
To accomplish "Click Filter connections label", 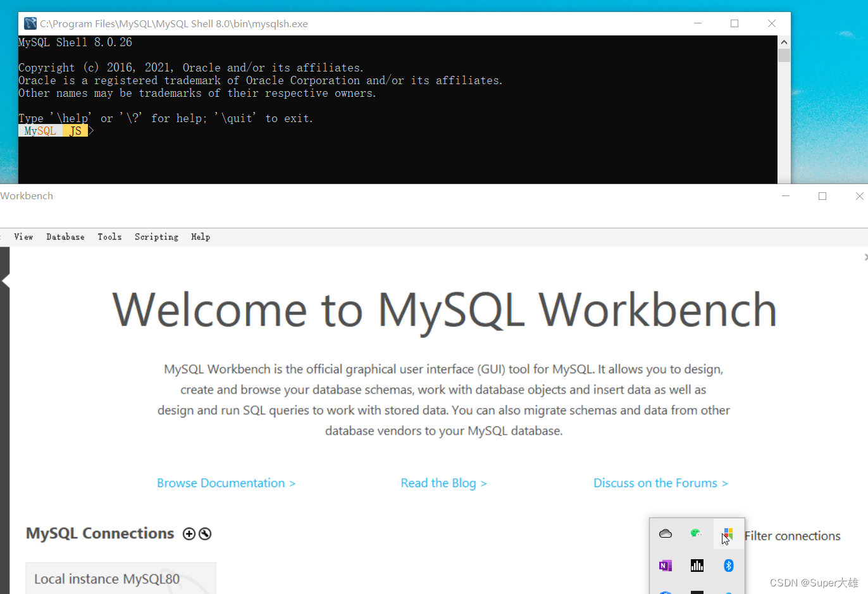I will click(792, 536).
